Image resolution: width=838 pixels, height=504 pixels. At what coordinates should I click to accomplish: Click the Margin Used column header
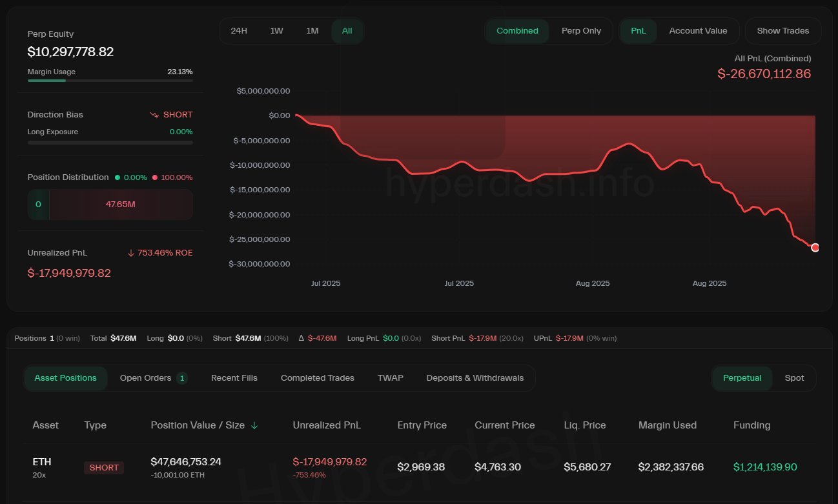tap(668, 425)
